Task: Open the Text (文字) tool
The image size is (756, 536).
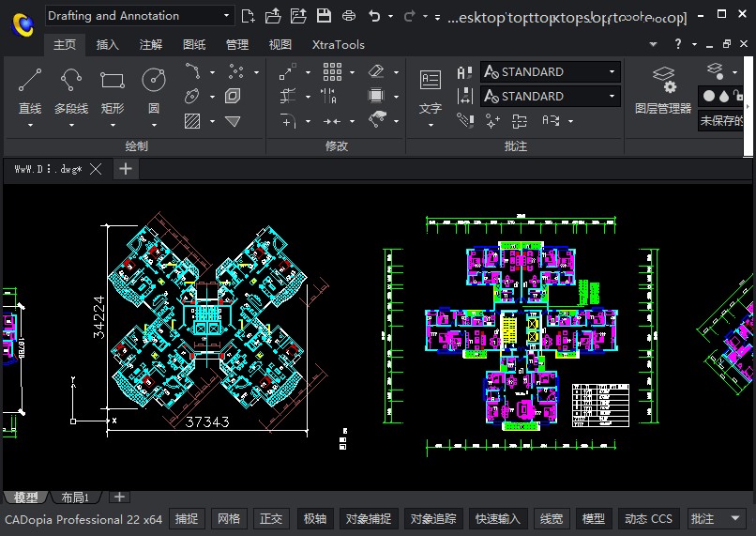Action: pyautogui.click(x=431, y=91)
